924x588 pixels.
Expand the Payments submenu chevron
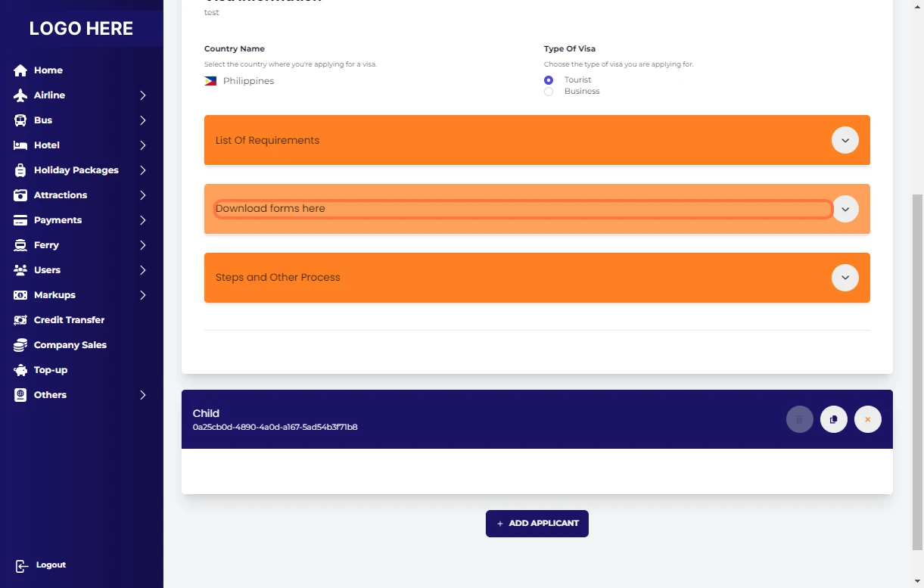(x=142, y=220)
